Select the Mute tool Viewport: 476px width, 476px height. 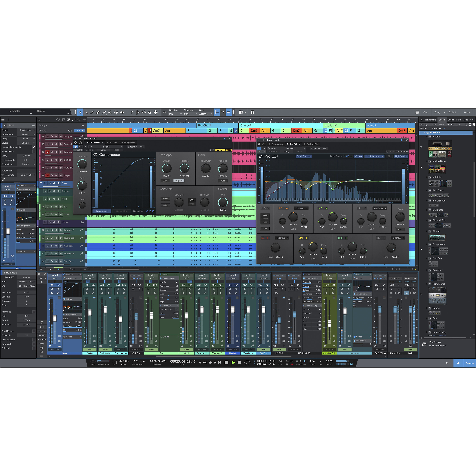coord(110,112)
